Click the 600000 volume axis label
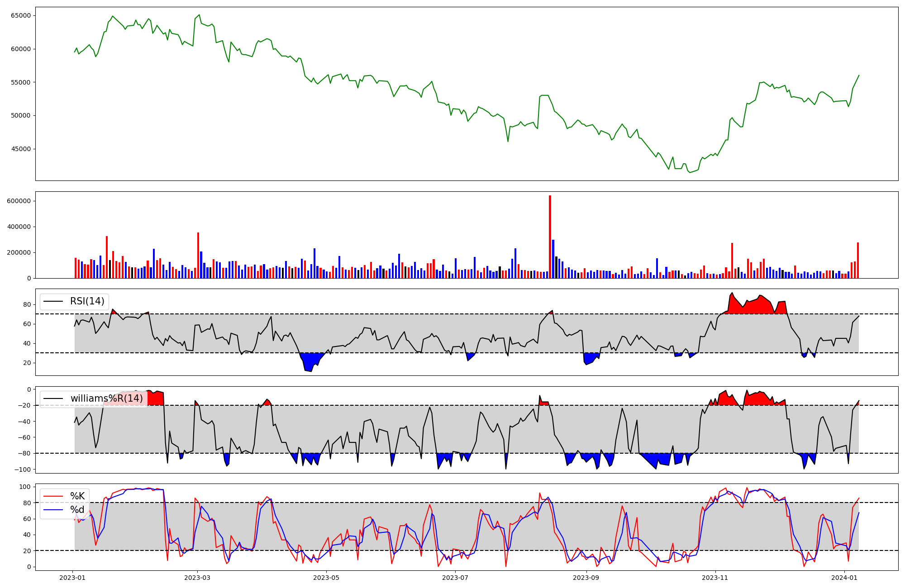The height and width of the screenshot is (588, 905). (19, 201)
